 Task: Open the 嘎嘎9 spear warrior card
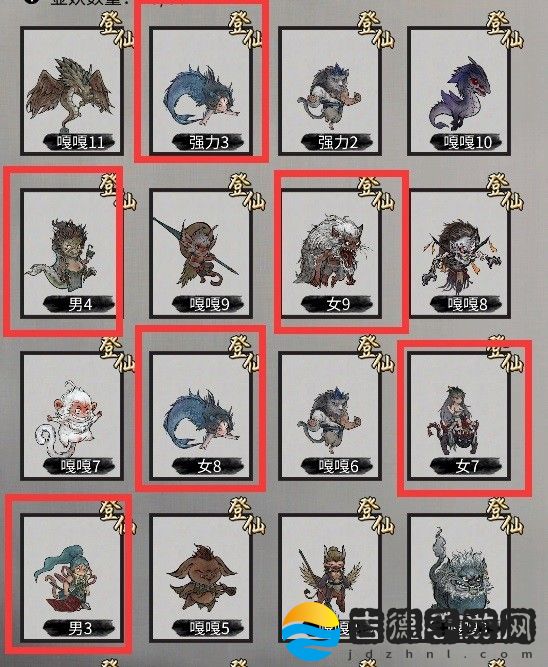(x=201, y=254)
